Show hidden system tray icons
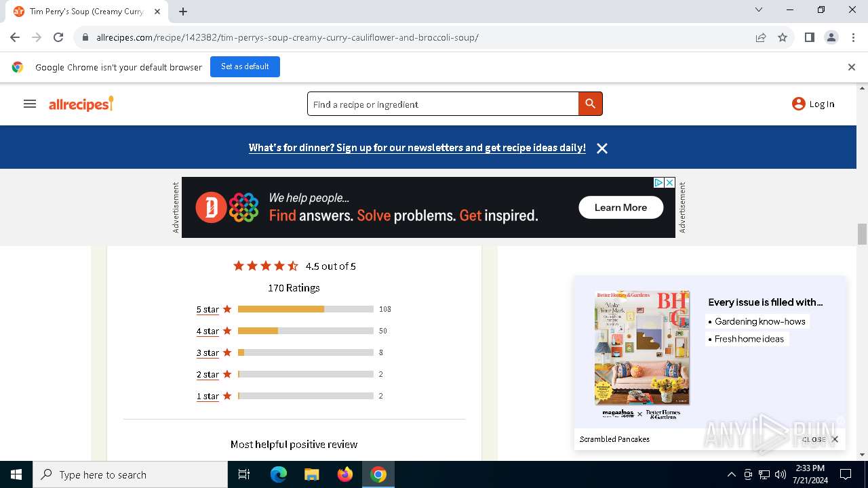 pyautogui.click(x=731, y=474)
